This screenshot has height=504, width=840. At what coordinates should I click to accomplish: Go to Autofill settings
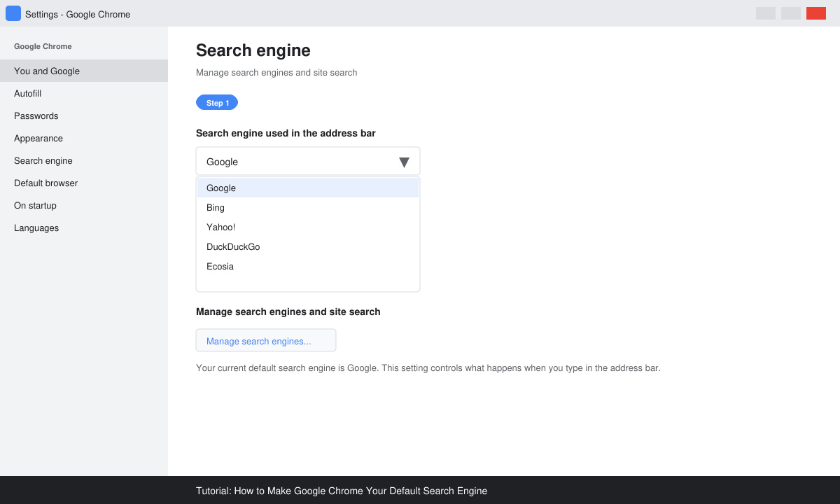click(84, 93)
